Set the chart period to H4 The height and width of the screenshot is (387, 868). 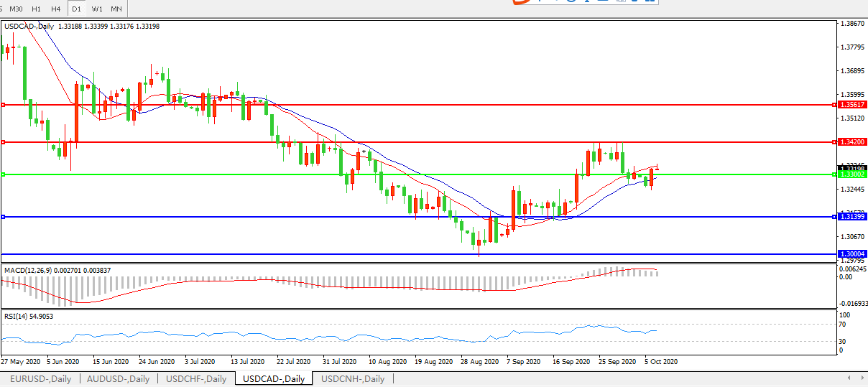click(56, 9)
